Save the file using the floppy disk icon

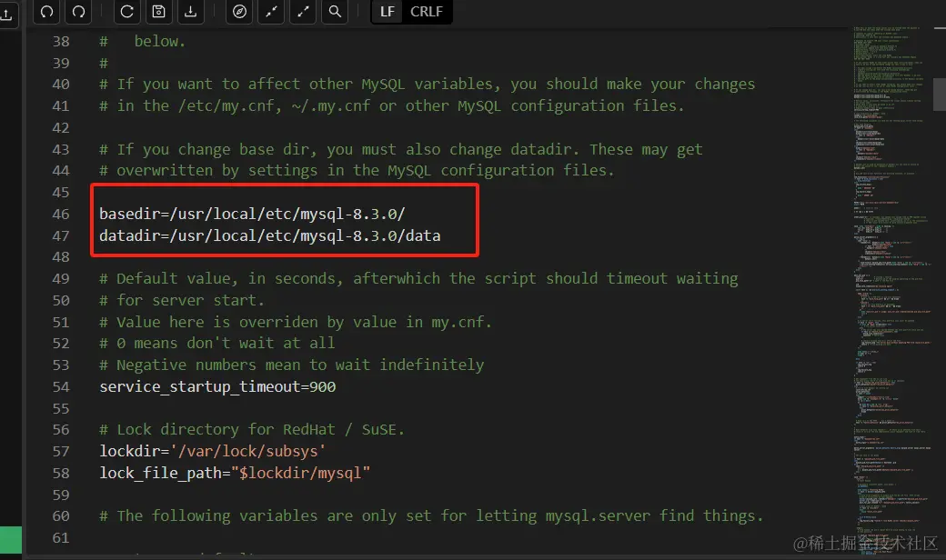tap(158, 12)
